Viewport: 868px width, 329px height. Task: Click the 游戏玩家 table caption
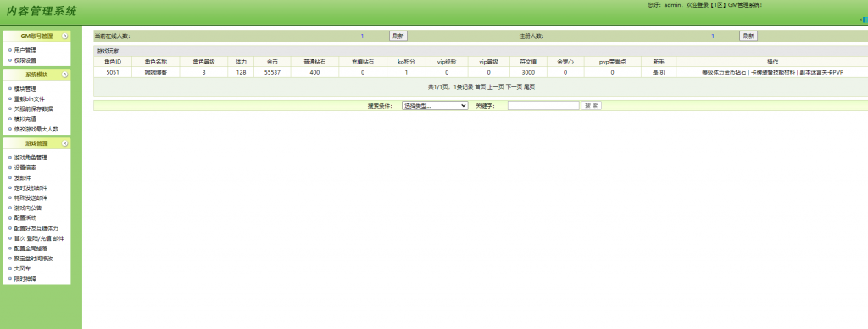[108, 51]
